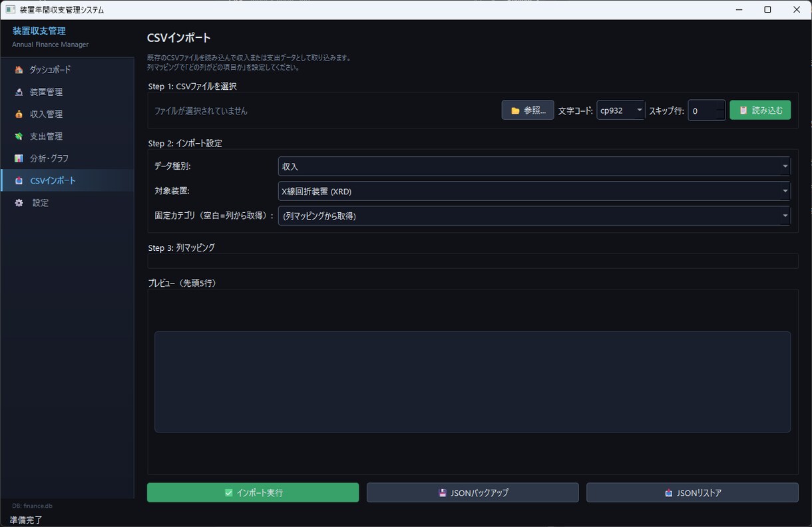Image resolution: width=812 pixels, height=527 pixels.
Task: Click the 参照... browse button
Action: click(528, 110)
